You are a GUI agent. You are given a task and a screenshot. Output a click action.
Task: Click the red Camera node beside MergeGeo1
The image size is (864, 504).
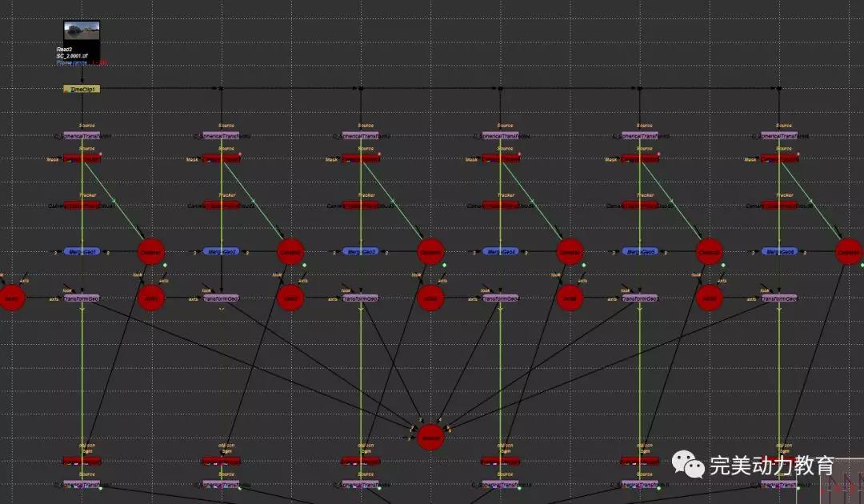(151, 252)
